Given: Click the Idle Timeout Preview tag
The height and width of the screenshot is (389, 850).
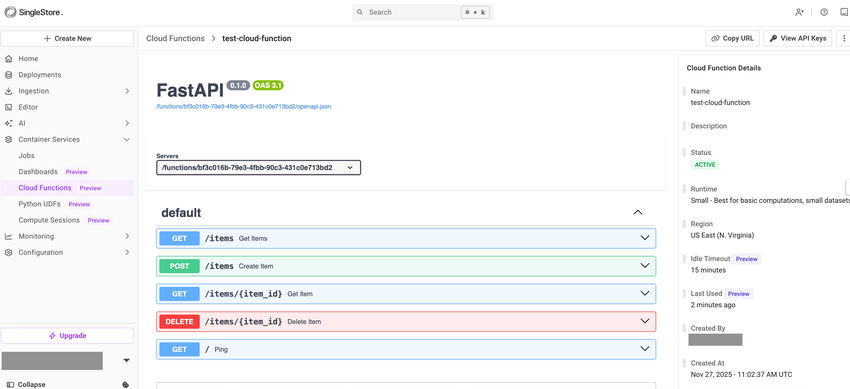Looking at the screenshot, I should tap(746, 259).
